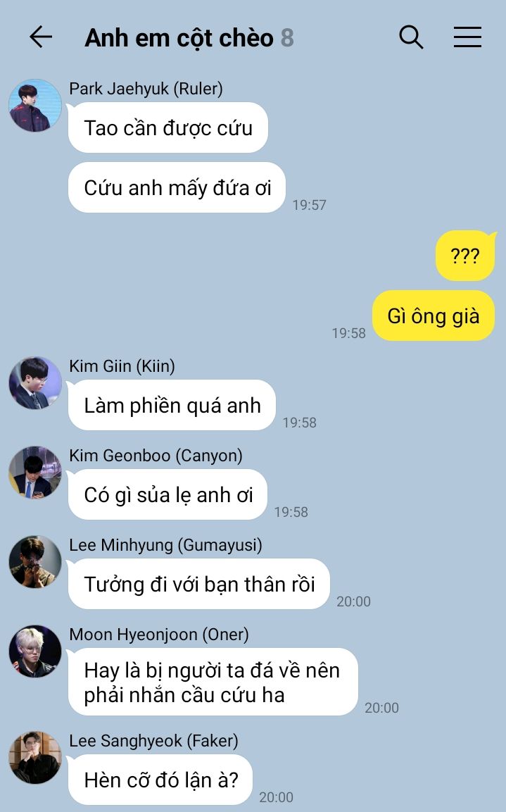
Task: Open Lee Minhyung (Gumayusi) profile avatar
Action: (x=35, y=562)
